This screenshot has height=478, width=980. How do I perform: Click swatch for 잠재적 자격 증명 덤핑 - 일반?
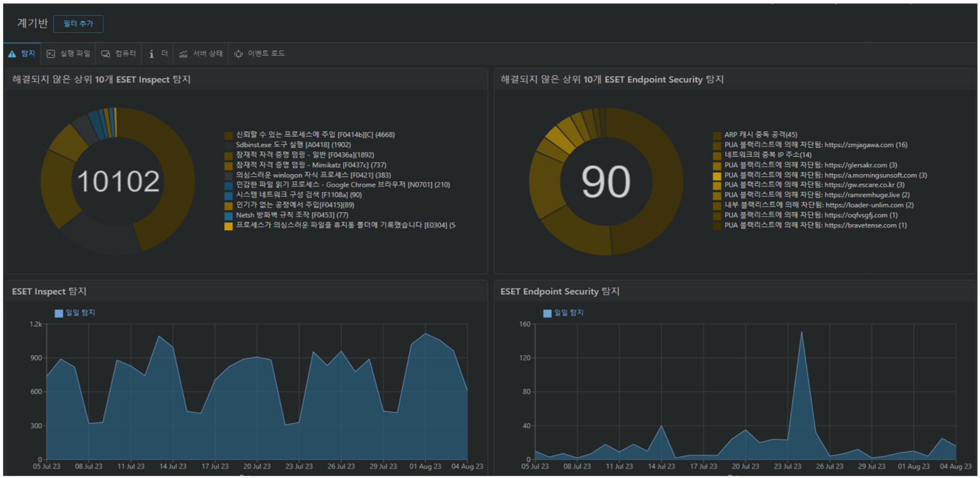(x=228, y=156)
